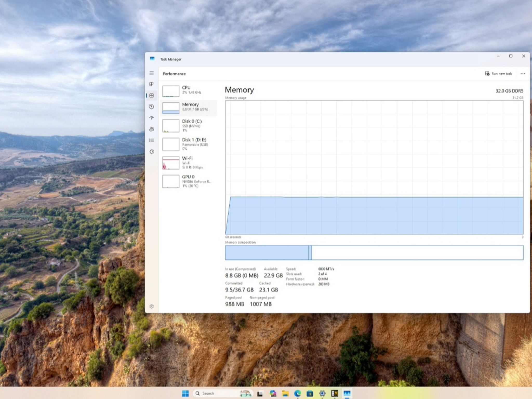The width and height of the screenshot is (532, 399).
Task: Select the GPU 0 entry
Action: [189, 181]
